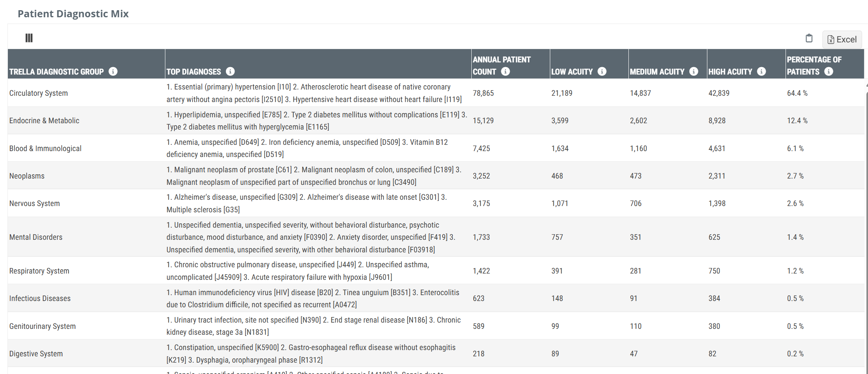Click percentage value 12.4 %
Screen dimensions: 868x374
click(797, 120)
